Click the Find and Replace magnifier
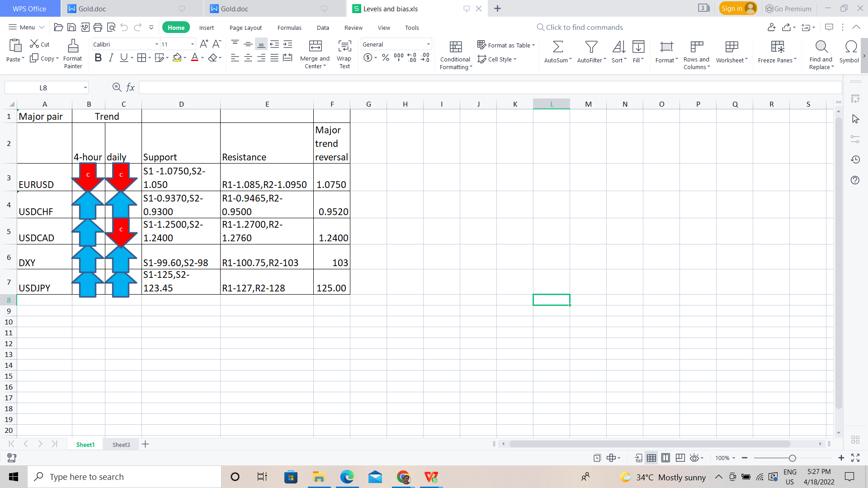 point(821,47)
